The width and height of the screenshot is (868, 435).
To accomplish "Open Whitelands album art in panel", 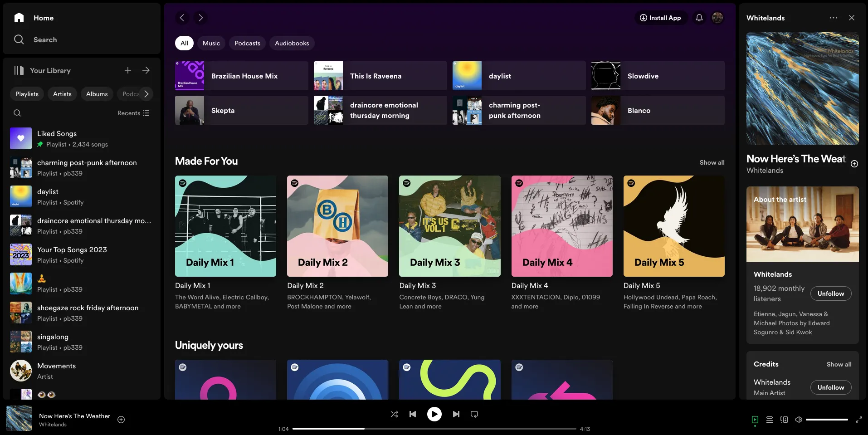I will (x=803, y=88).
